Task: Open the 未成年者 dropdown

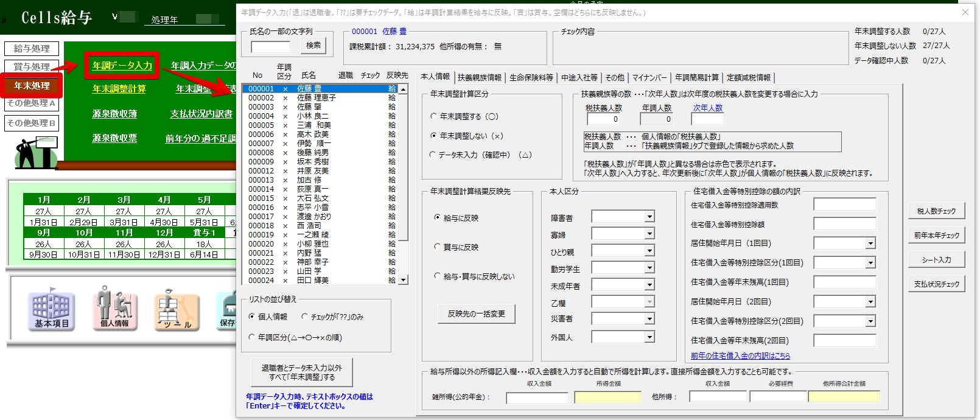Action: 649,285
